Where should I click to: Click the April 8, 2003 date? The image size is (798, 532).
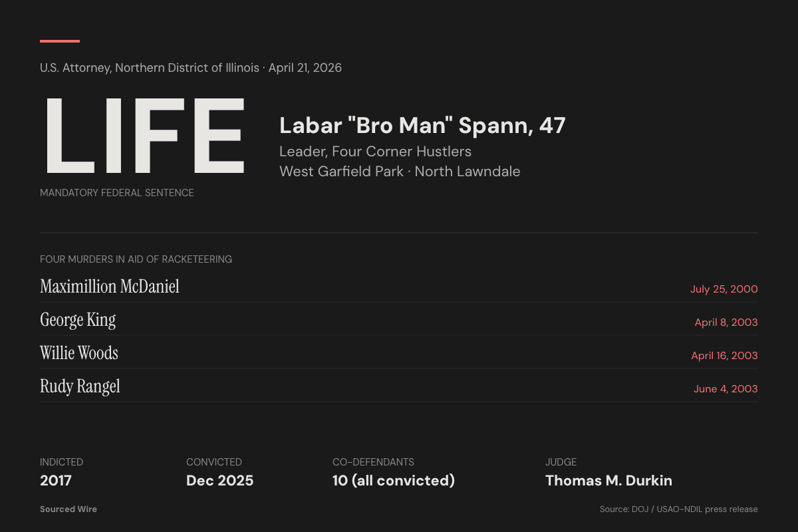point(726,323)
